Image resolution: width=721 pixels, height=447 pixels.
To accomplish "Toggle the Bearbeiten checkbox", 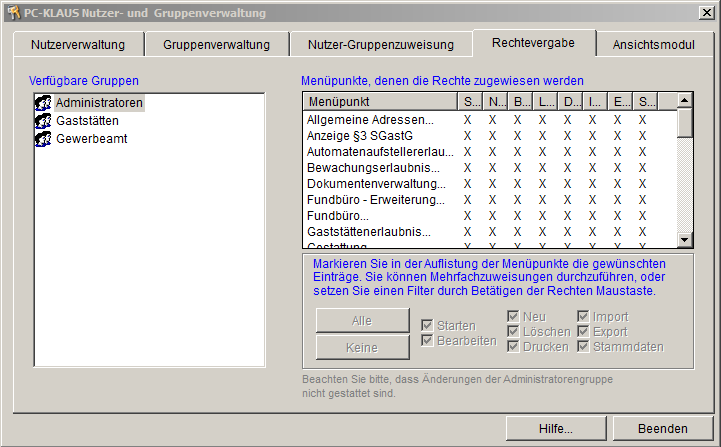I will point(427,341).
